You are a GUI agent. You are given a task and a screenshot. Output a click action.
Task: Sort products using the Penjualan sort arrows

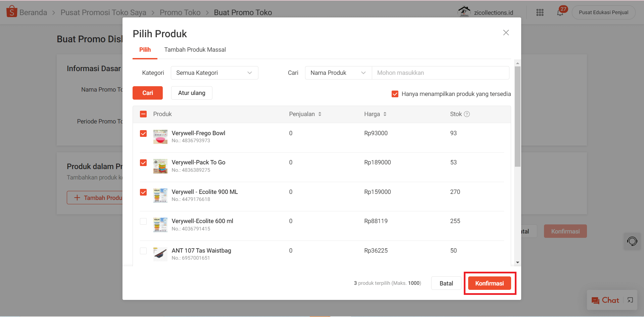tap(319, 114)
